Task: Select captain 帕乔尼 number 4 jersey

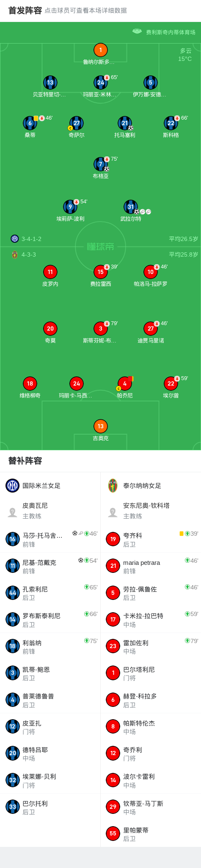Action: pyautogui.click(x=124, y=383)
